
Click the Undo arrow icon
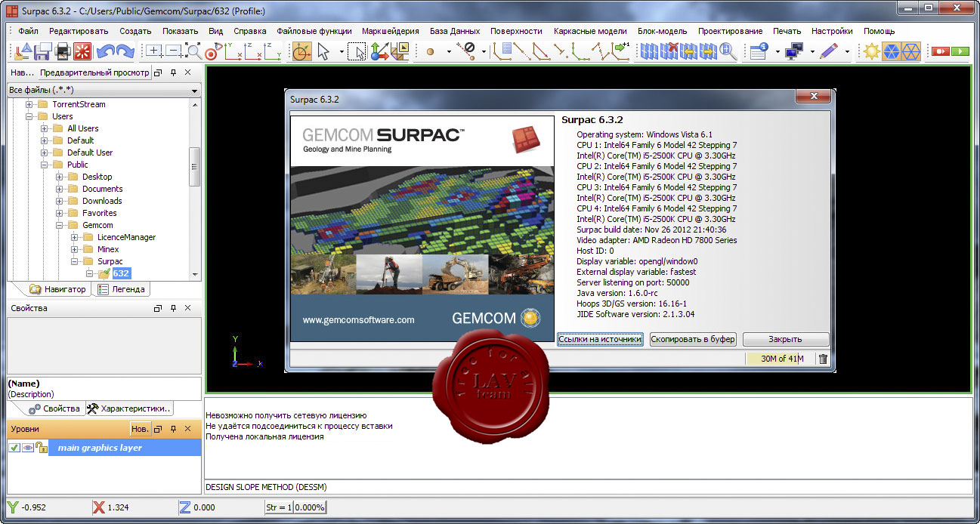pos(106,51)
